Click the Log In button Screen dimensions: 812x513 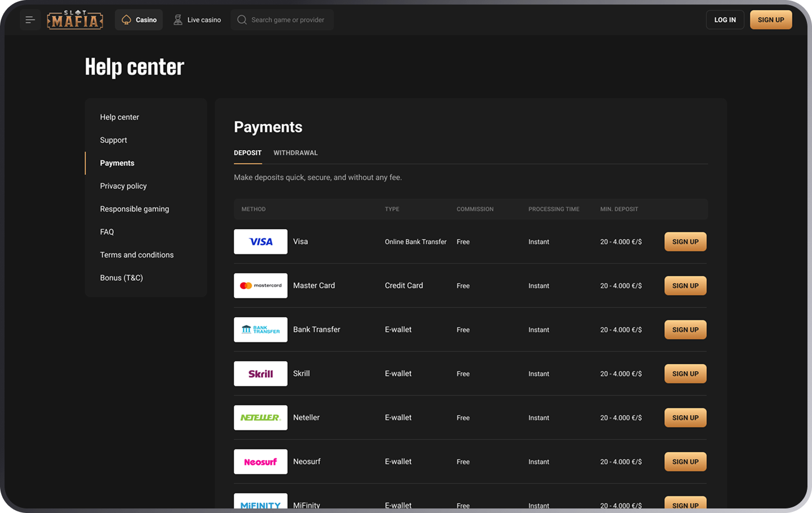725,20
